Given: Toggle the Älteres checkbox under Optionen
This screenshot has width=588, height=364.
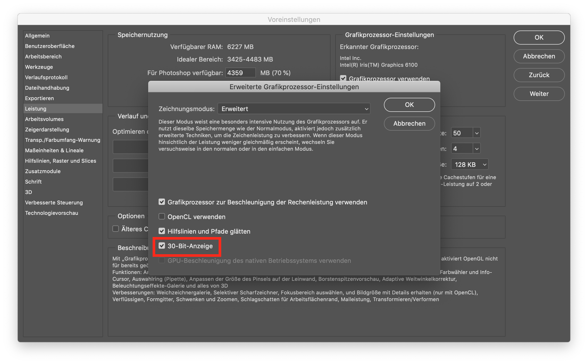Looking at the screenshot, I should point(116,229).
